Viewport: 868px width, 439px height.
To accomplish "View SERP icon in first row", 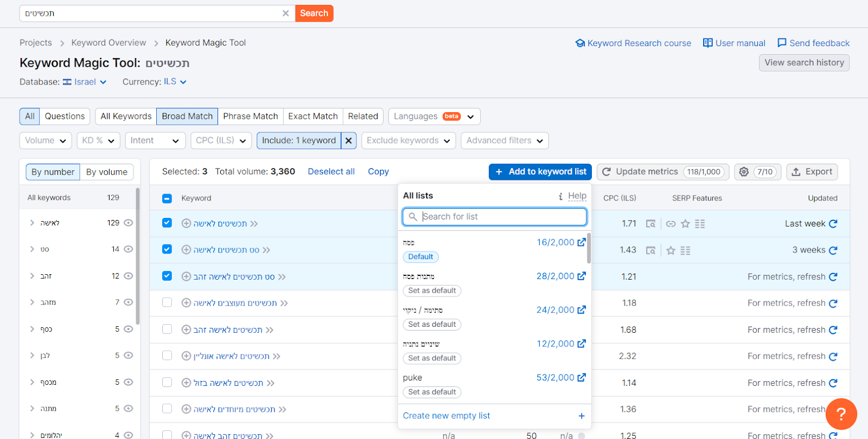I will click(650, 224).
